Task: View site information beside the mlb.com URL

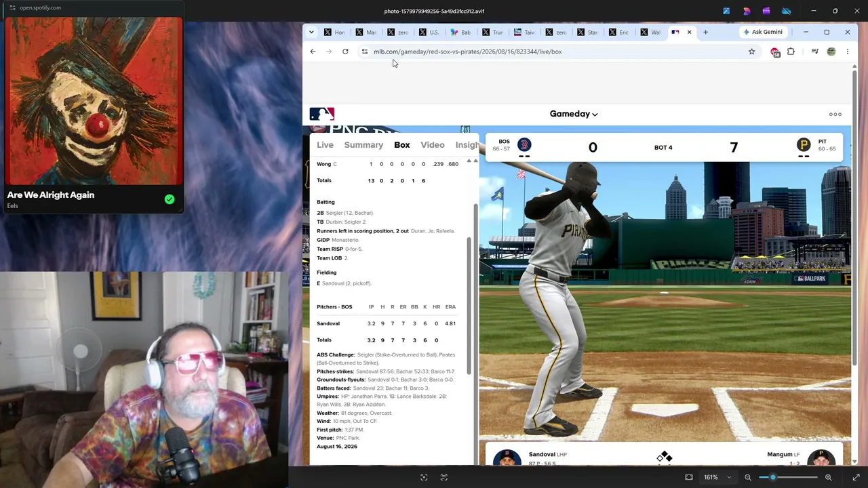Action: 365,52
